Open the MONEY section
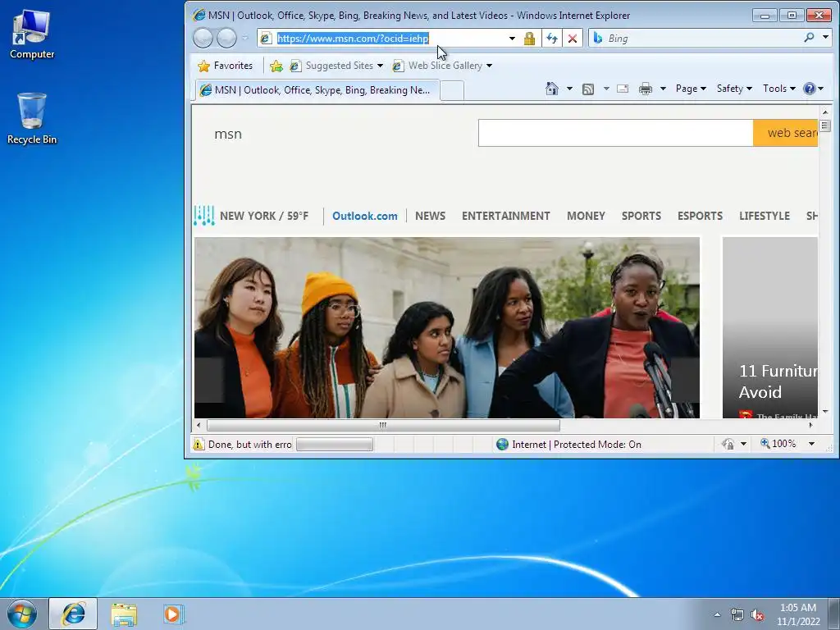The height and width of the screenshot is (630, 840). point(586,216)
